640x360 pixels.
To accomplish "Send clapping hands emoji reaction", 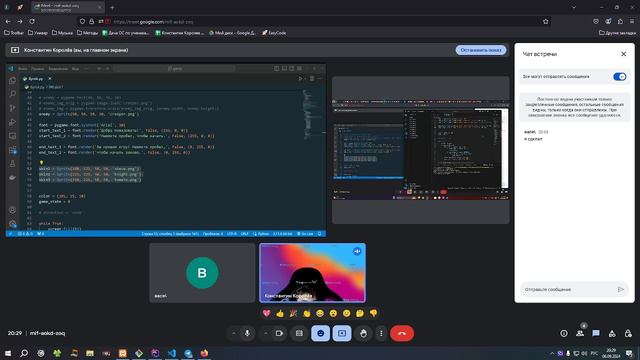I will (x=307, y=313).
